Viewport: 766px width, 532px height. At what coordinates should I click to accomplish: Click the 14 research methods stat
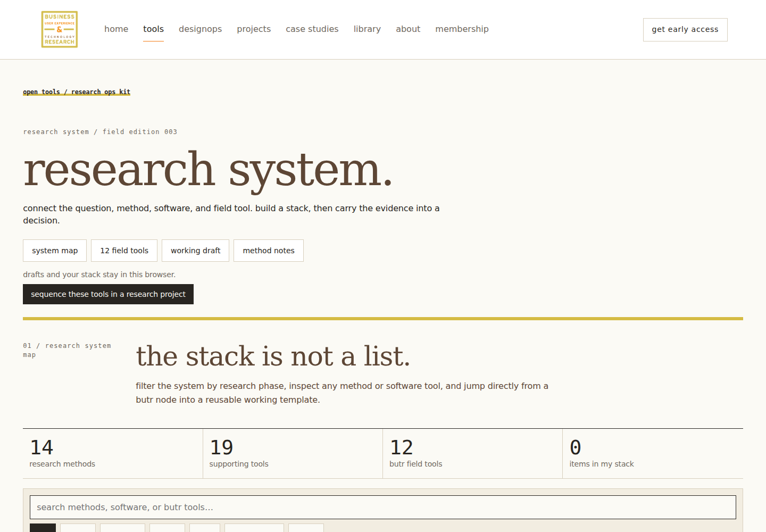pos(113,454)
